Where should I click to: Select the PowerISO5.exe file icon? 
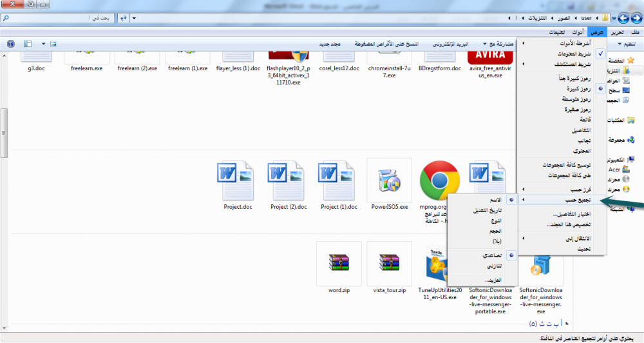pos(389,181)
